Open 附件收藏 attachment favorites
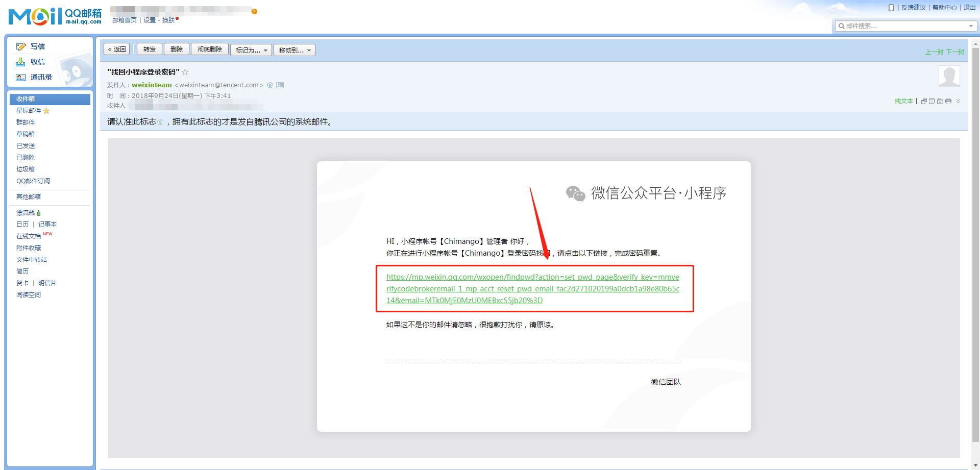Viewport: 980px width, 470px height. (29, 248)
